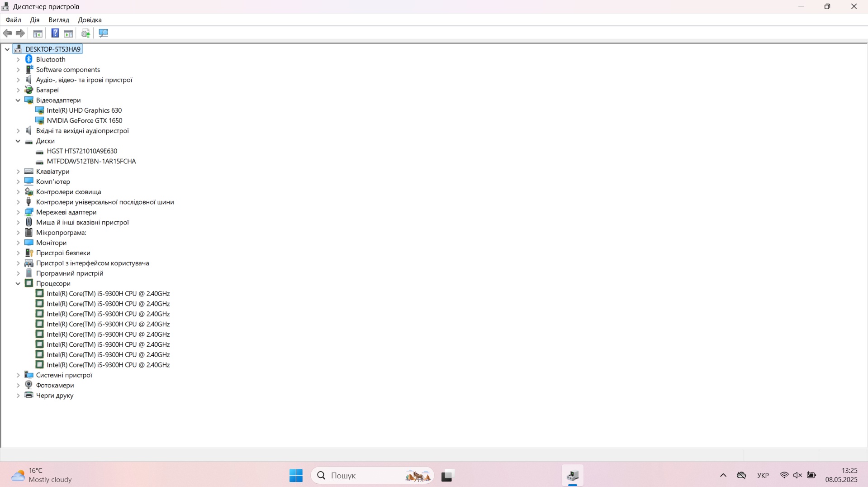The height and width of the screenshot is (487, 868).
Task: Open the Вигляд menu
Action: click(59, 20)
